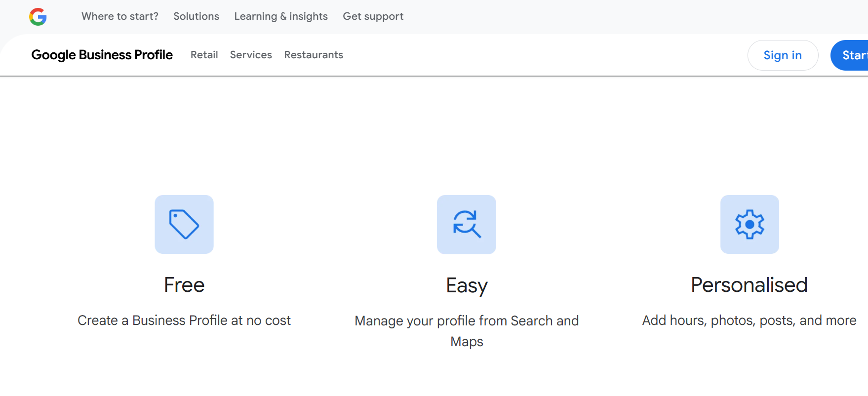Screen dimensions: 868x396
Task: Click the Google logo
Action: tap(38, 17)
